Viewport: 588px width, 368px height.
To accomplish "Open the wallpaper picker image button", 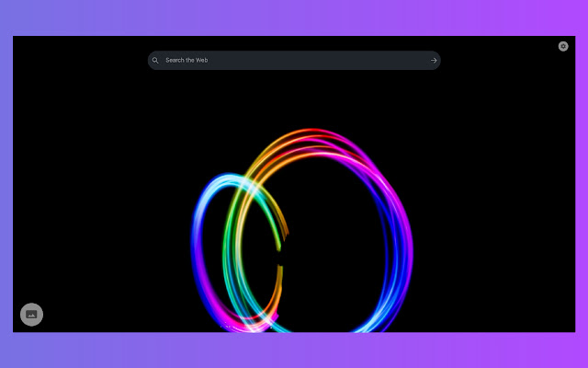I will pyautogui.click(x=31, y=315).
